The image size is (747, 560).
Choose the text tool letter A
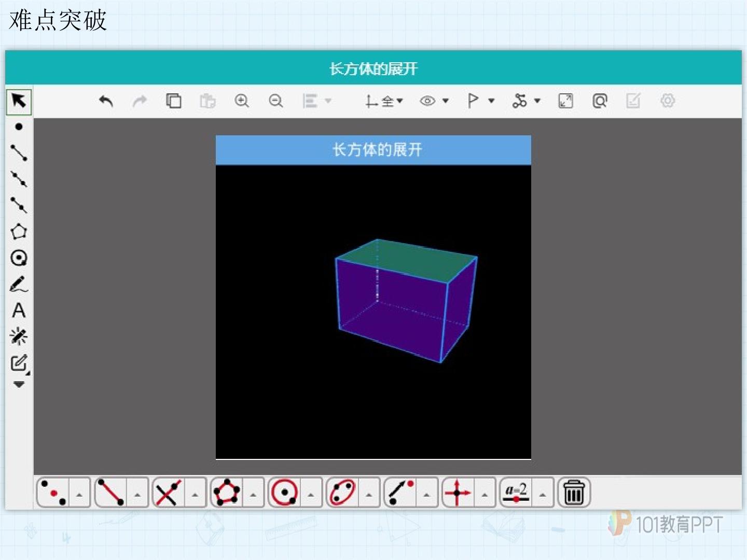(19, 310)
